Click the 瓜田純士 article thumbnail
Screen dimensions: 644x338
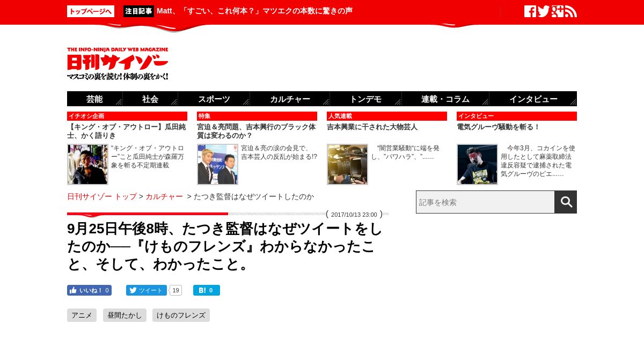click(87, 164)
